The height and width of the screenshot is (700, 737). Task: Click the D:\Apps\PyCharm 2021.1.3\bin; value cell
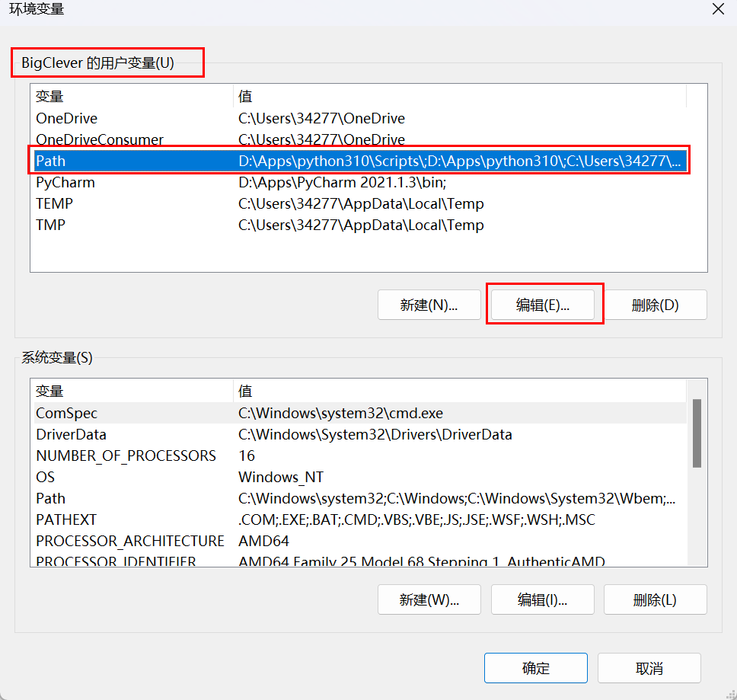343,182
